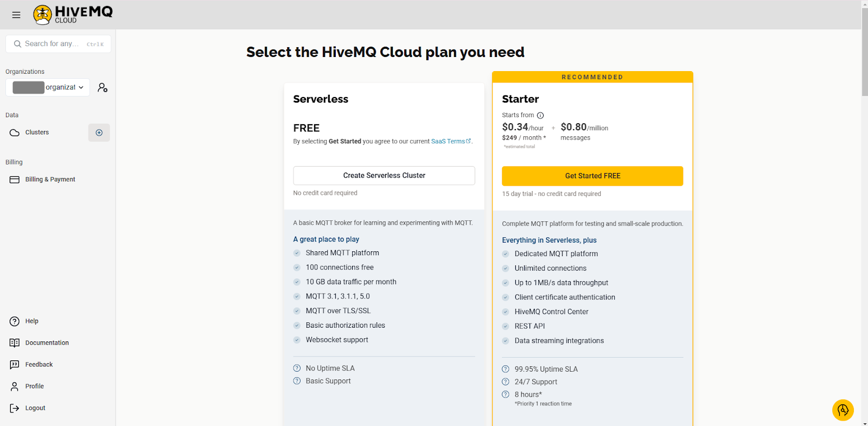Screen dimensions: 868x426
Task: Click 'Basic authorization rules' feature text
Action: click(345, 325)
